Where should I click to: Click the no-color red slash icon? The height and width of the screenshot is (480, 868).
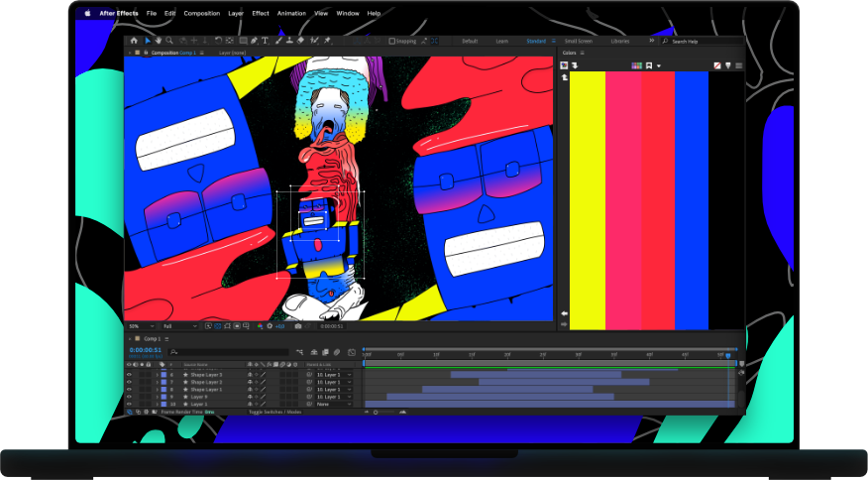click(x=717, y=65)
